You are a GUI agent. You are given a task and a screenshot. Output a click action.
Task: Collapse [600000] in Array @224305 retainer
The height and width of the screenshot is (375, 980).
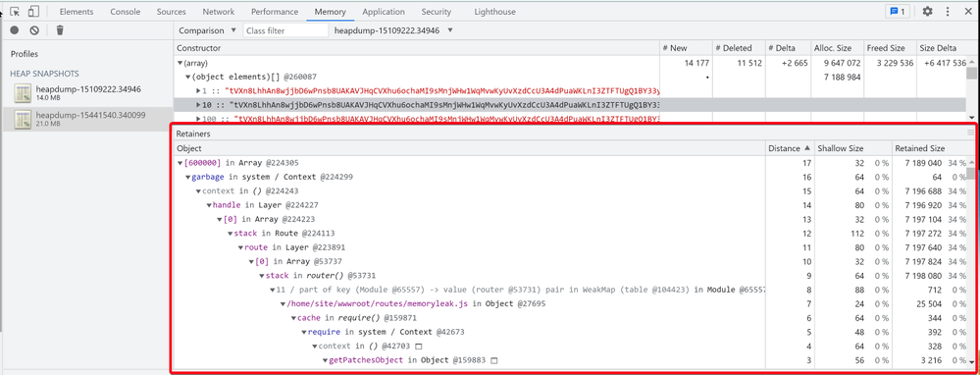(x=180, y=163)
